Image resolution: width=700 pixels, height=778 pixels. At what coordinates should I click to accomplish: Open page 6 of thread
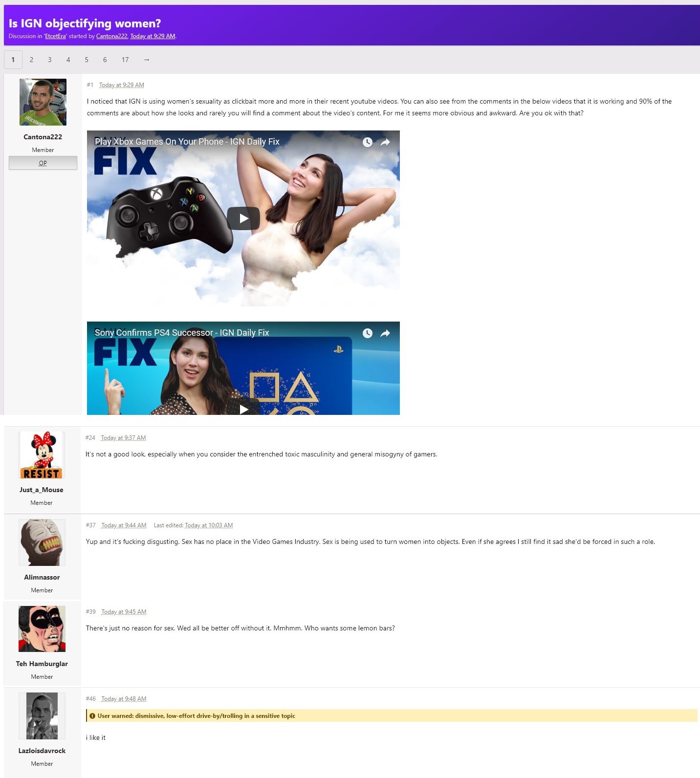[x=105, y=60]
